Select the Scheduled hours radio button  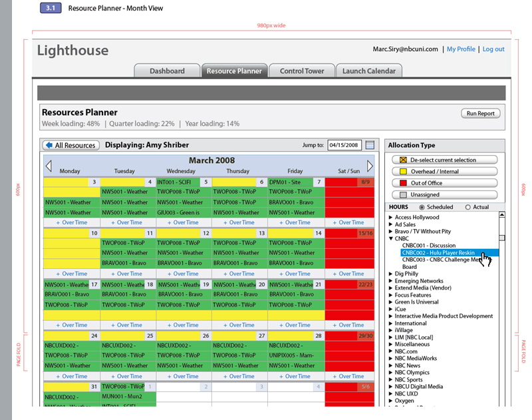(x=422, y=208)
